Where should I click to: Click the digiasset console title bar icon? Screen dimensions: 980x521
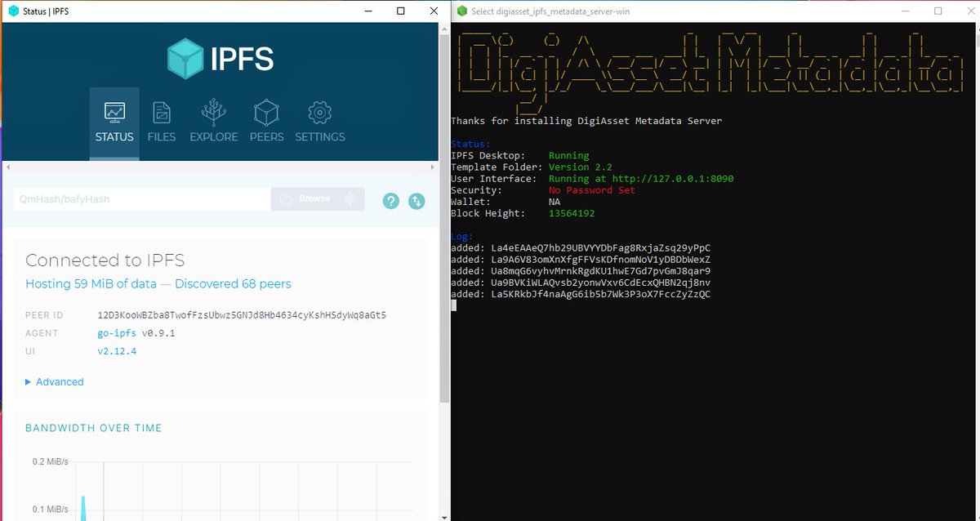462,11
